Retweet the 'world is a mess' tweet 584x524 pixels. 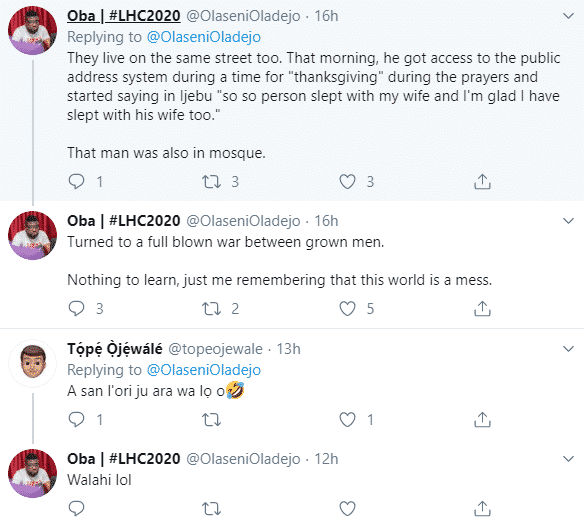coord(211,309)
